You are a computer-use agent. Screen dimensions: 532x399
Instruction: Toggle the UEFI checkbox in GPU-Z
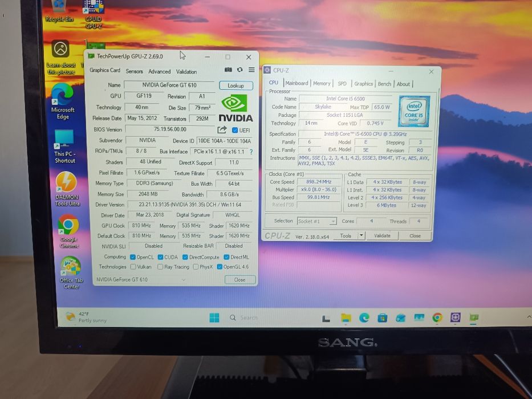(235, 130)
